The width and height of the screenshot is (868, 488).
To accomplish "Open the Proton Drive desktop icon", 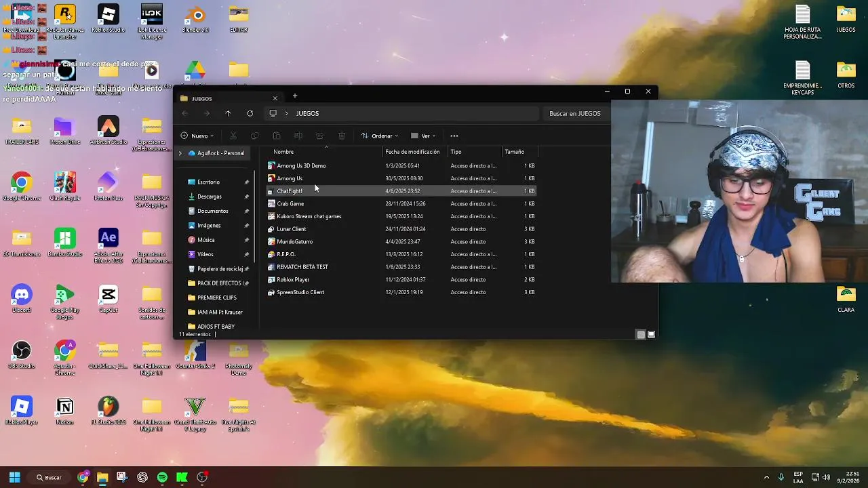I will 64,131.
